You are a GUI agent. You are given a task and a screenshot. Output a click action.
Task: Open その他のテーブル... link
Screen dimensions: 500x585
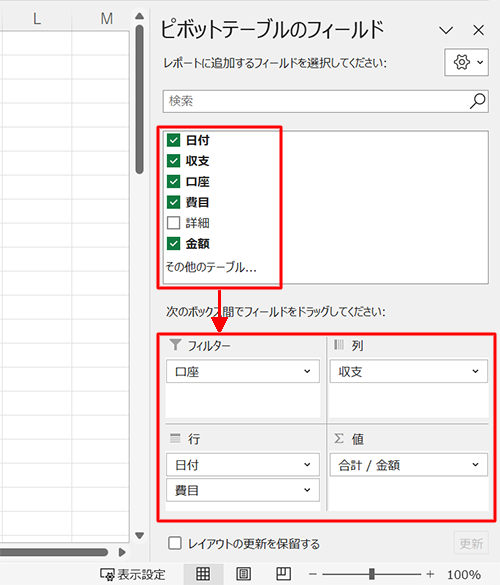211,267
